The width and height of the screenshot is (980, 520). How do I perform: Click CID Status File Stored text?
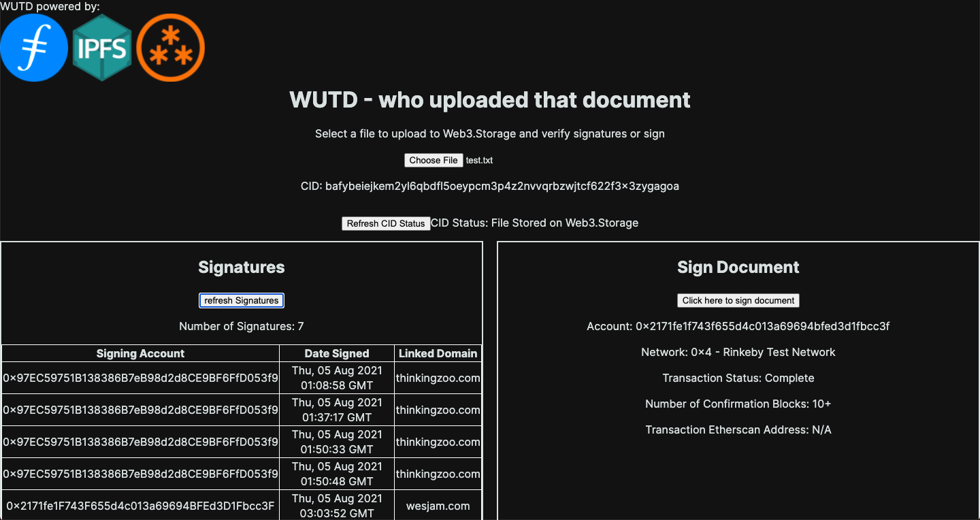(535, 223)
